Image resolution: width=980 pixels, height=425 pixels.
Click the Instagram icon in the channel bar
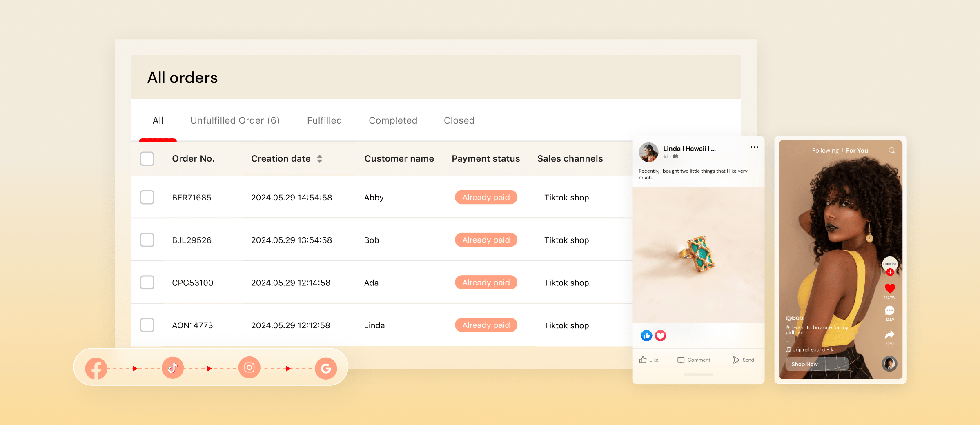(x=249, y=368)
